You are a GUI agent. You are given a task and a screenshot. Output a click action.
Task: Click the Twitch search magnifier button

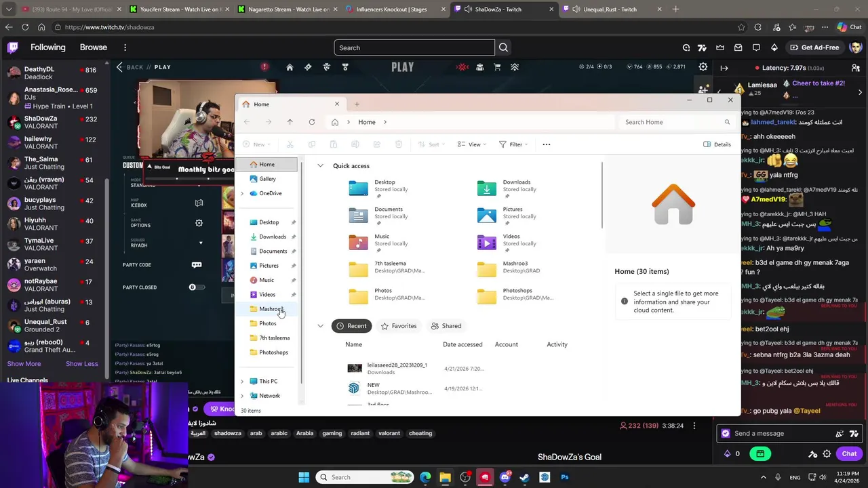click(x=503, y=47)
